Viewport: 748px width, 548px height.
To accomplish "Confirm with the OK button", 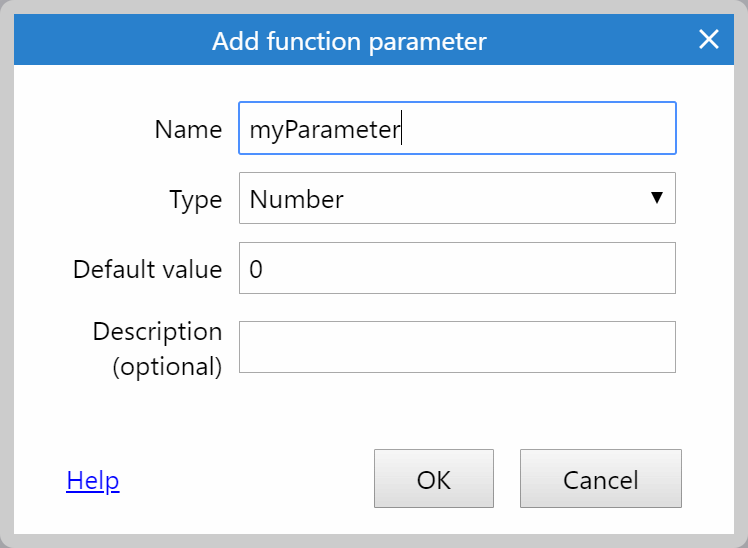I will (434, 478).
